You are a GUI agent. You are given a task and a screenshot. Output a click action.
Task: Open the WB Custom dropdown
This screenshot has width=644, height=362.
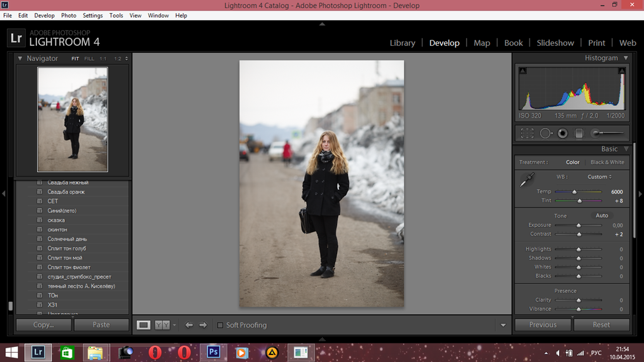pyautogui.click(x=599, y=177)
